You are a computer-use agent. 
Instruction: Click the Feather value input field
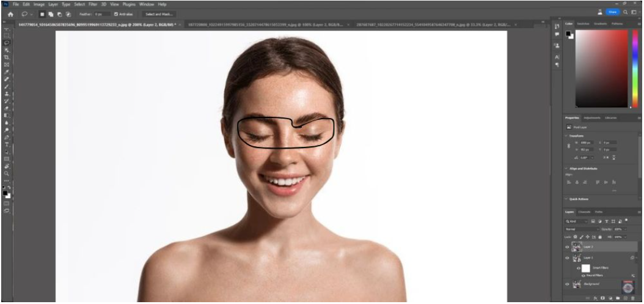(x=101, y=14)
